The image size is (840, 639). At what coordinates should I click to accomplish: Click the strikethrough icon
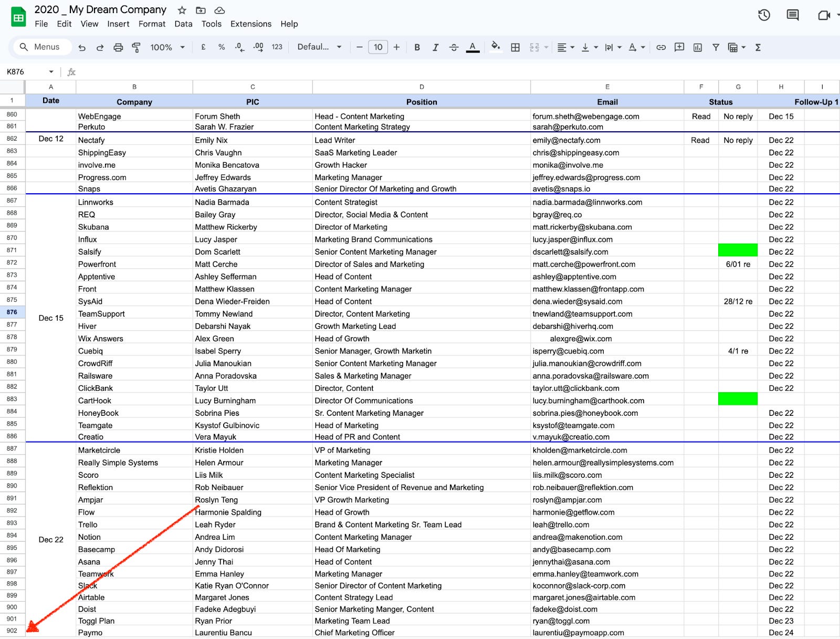(x=454, y=47)
